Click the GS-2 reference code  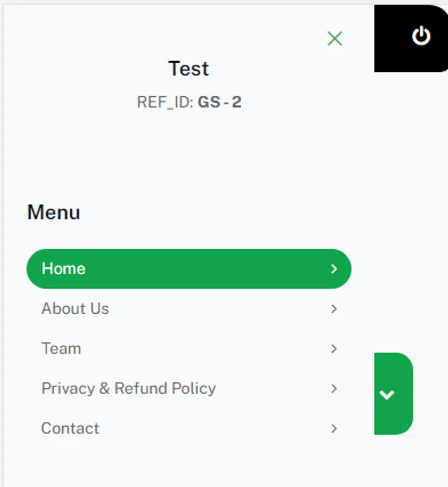(220, 102)
